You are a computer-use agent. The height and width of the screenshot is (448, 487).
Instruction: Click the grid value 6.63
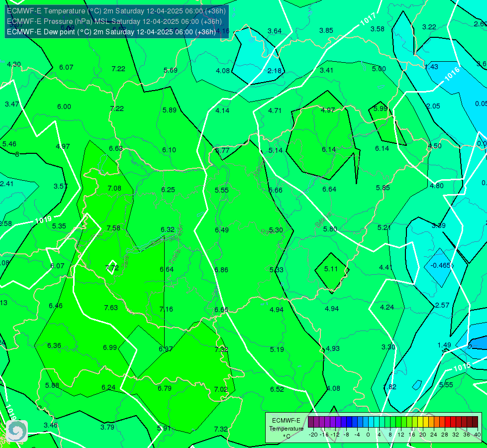[115, 148]
